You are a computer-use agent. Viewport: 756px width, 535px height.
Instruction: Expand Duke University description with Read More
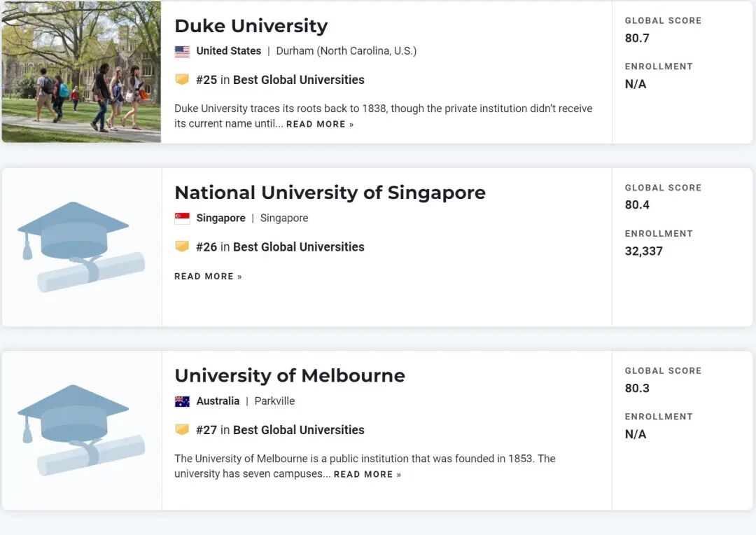pos(320,125)
